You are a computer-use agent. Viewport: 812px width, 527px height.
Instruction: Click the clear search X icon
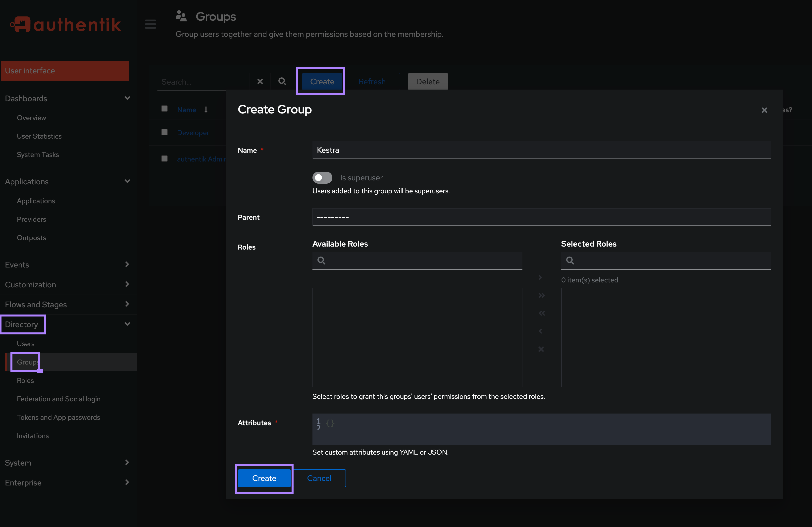click(x=260, y=81)
